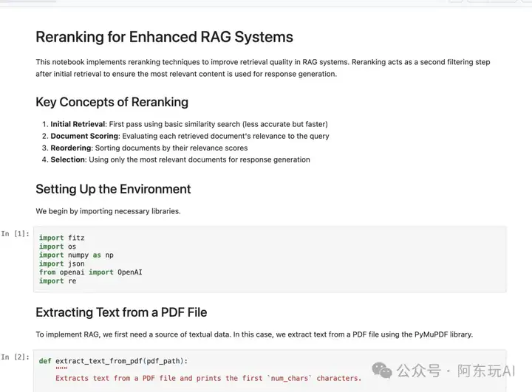Click inside the imports code cell
532x392 pixels.
(270, 259)
